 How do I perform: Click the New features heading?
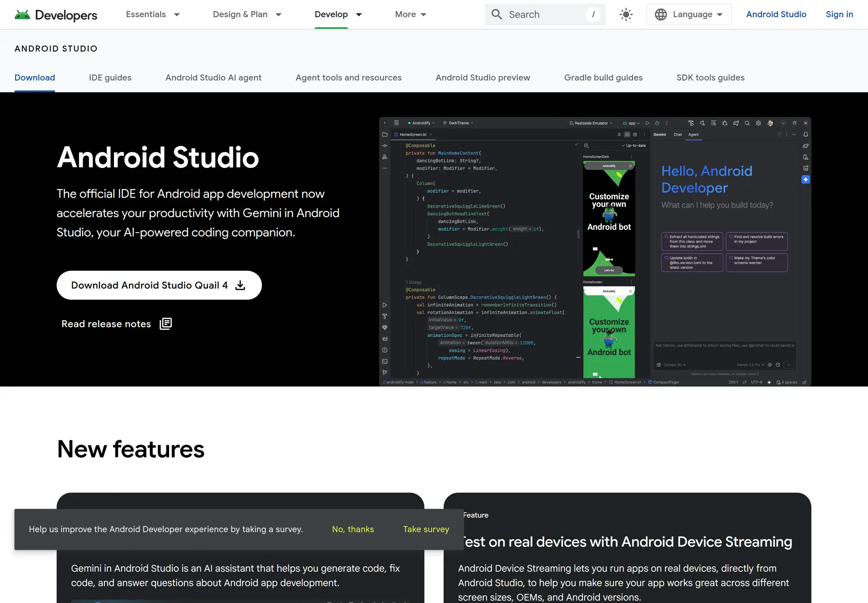pyautogui.click(x=131, y=449)
